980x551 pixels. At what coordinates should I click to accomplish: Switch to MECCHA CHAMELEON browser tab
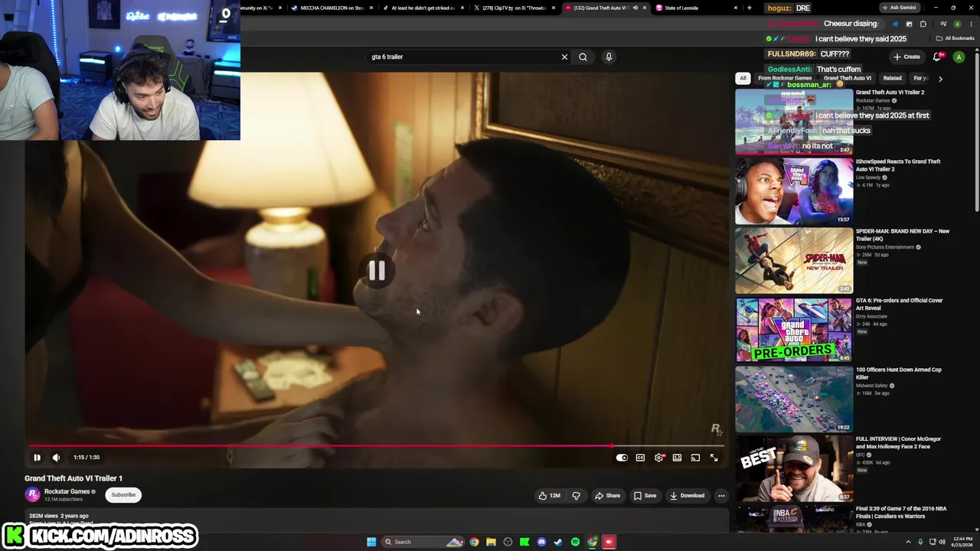click(332, 8)
